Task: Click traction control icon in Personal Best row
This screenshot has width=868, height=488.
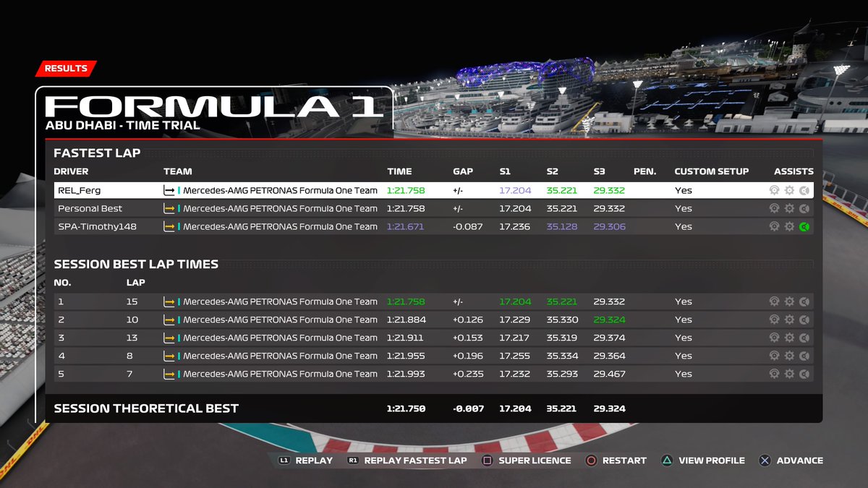Action: click(774, 208)
